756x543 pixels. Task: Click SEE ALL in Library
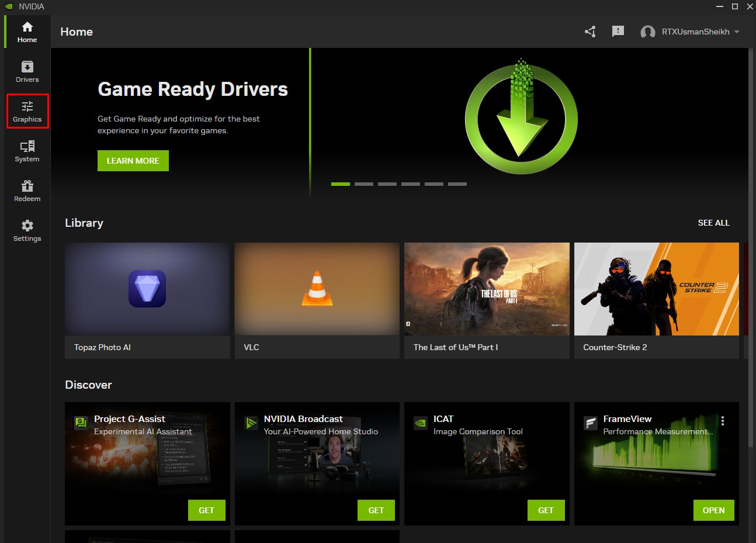coord(713,223)
